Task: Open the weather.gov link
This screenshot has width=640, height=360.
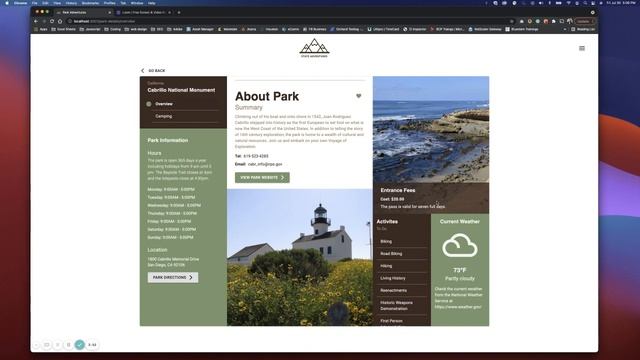Action: tap(458, 307)
